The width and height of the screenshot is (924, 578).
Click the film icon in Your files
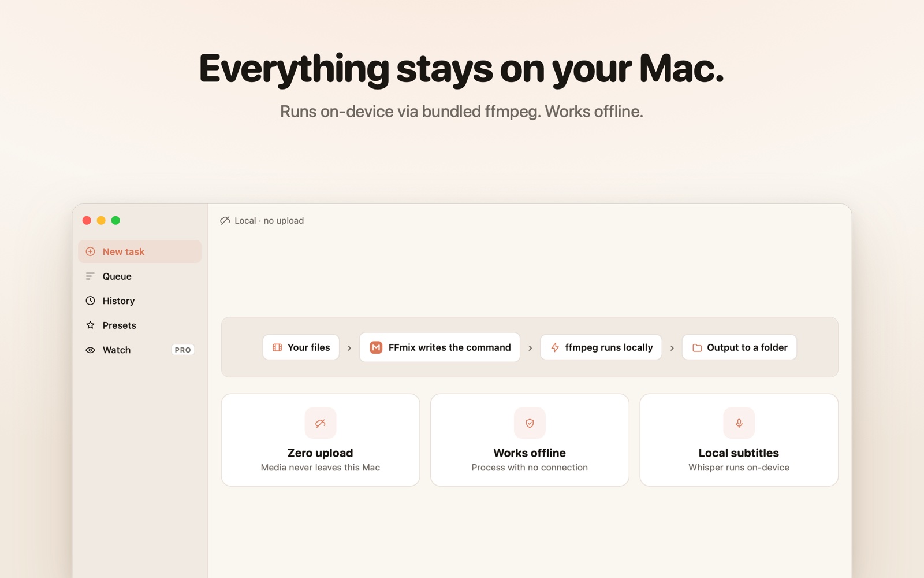[x=277, y=347]
